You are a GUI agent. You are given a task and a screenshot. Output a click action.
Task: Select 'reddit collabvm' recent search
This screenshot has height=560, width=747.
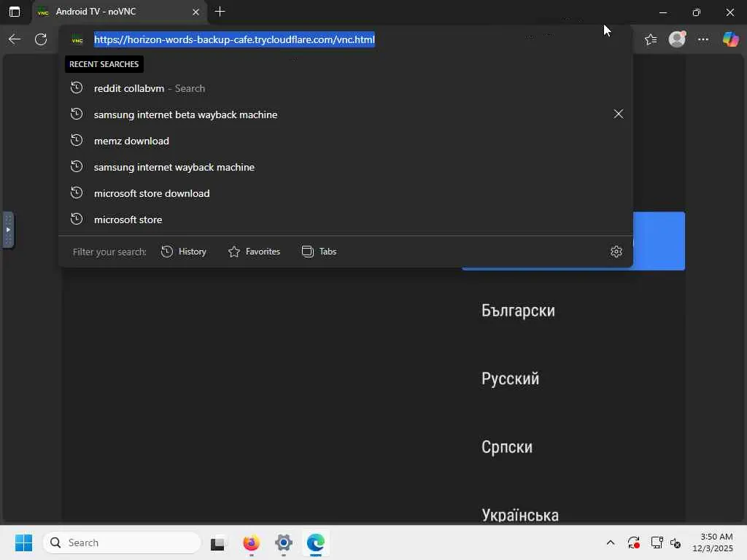tap(346, 88)
